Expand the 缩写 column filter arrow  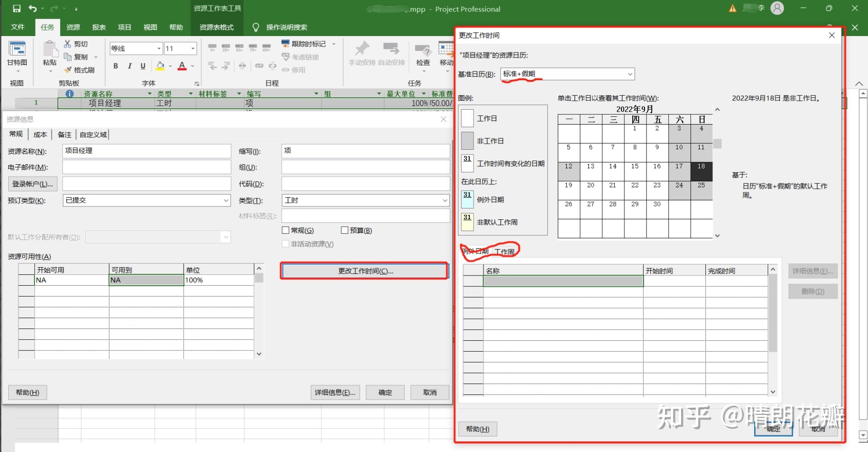coord(316,94)
